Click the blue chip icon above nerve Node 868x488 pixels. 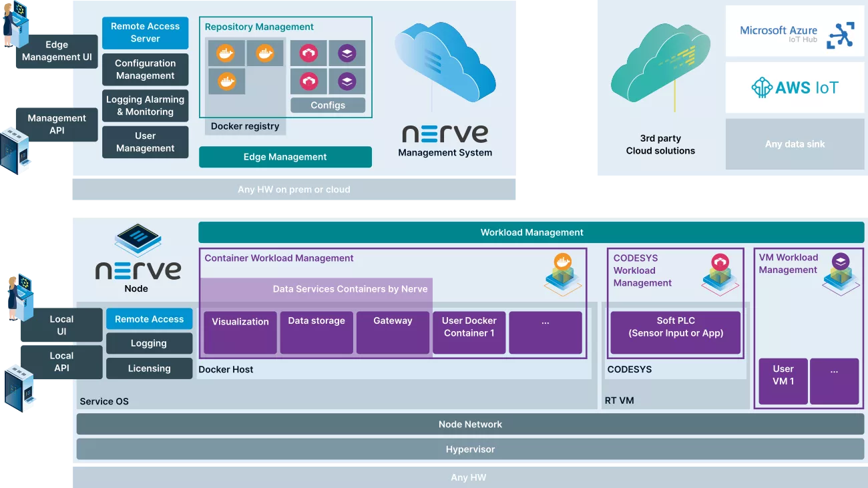pyautogui.click(x=138, y=239)
